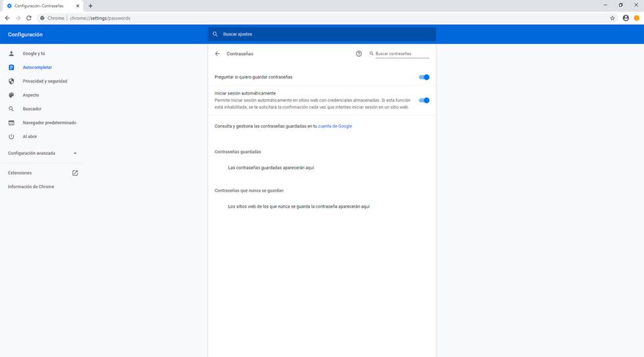Expand the Configuración avanzada arrow
The width and height of the screenshot is (644, 357).
(x=75, y=154)
